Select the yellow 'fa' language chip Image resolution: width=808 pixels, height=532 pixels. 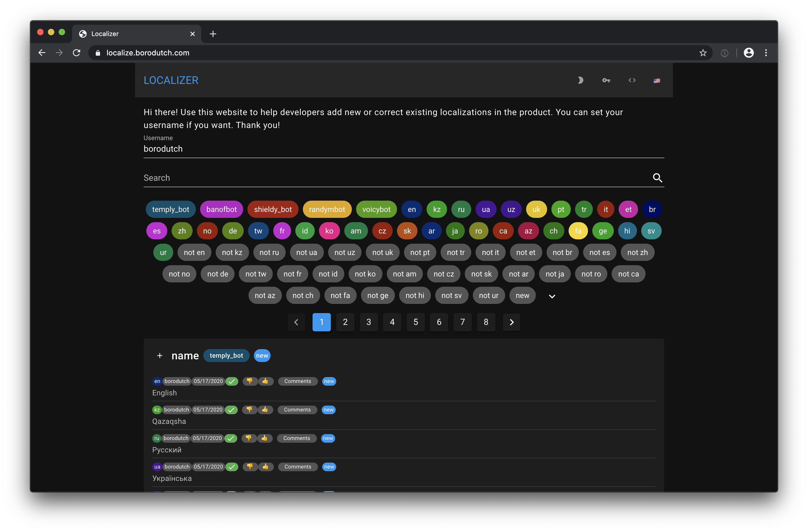[x=578, y=231]
